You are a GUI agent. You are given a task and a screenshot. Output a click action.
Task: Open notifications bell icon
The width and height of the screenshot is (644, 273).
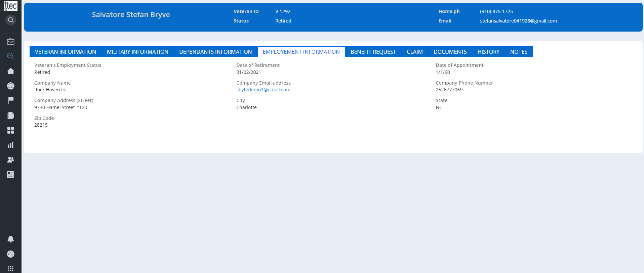(x=11, y=239)
